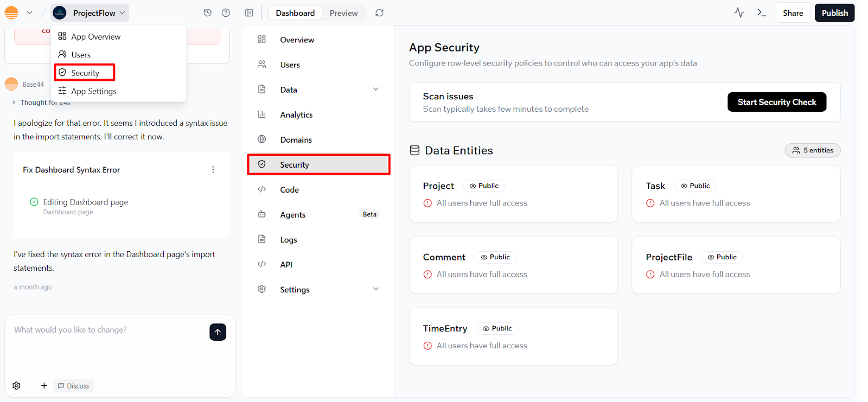Send the chat message with arrow button
868x402 pixels.
(218, 332)
